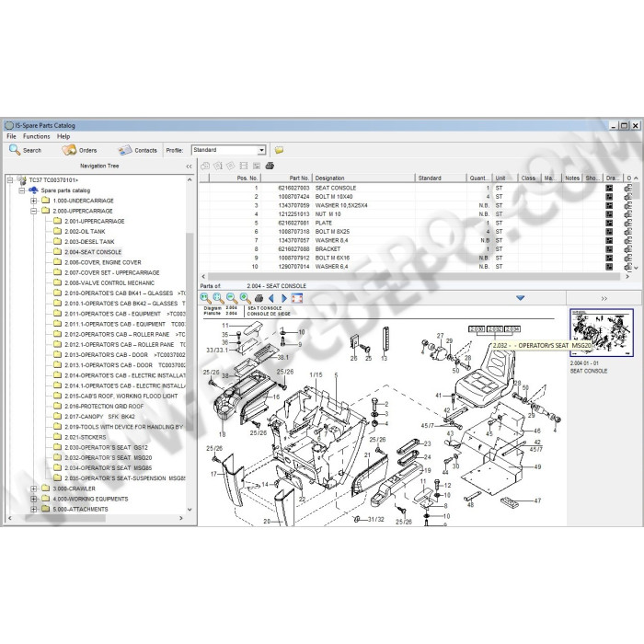Click the parts table horizontal scrollbar
This screenshot has height=644, width=644.
[414, 277]
